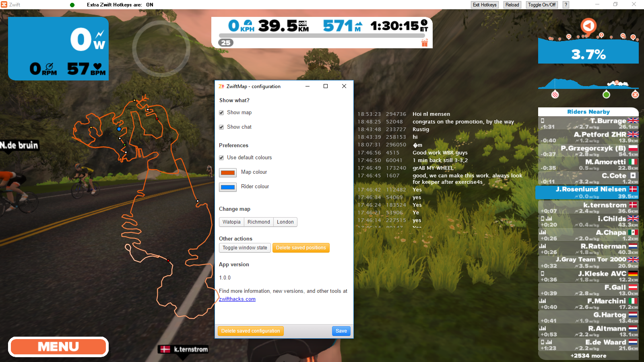Click the blue rider dot on orange map
The image size is (644, 362).
(119, 129)
